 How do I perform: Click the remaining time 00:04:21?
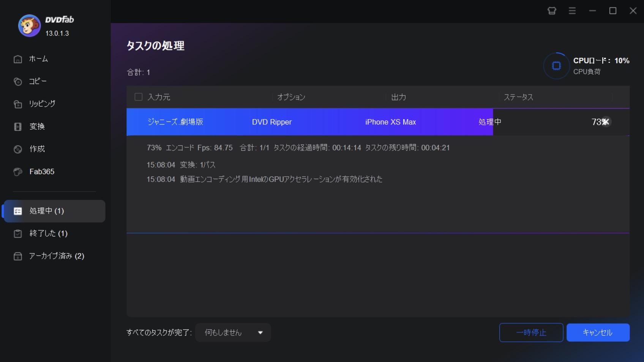436,148
